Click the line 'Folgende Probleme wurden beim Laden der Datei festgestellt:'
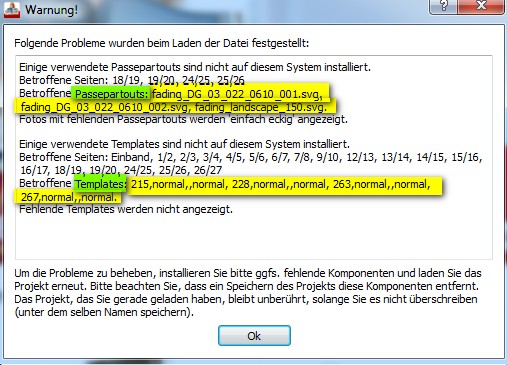This screenshot has width=507, height=365. click(x=162, y=43)
